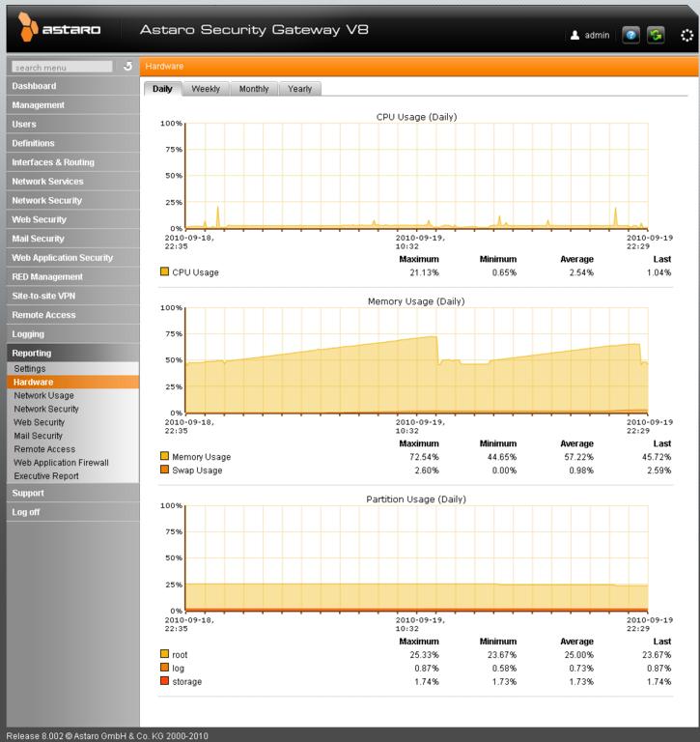This screenshot has width=700, height=742.
Task: Click the CPU Usage (Daily) chart
Action: 416,176
